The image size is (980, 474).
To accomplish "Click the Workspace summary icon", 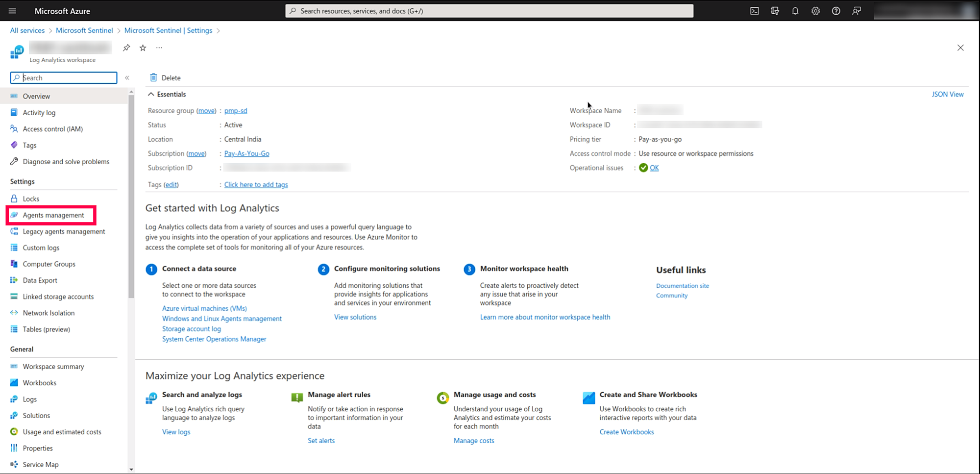I will [14, 366].
